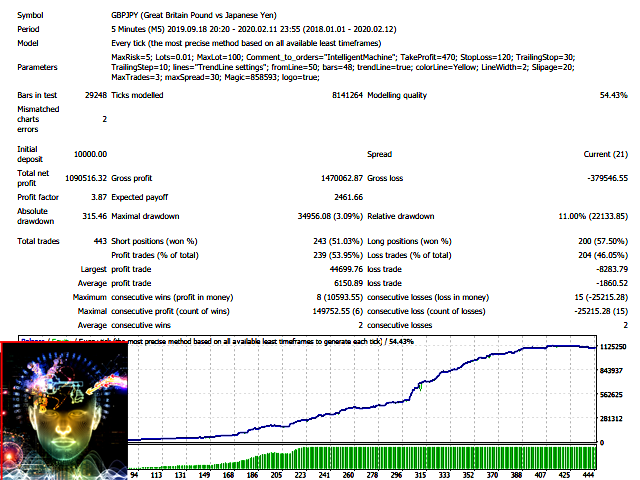Select Long positions value 200 (57.50%)
Viewport: 640px width, 480px height.
tap(603, 241)
